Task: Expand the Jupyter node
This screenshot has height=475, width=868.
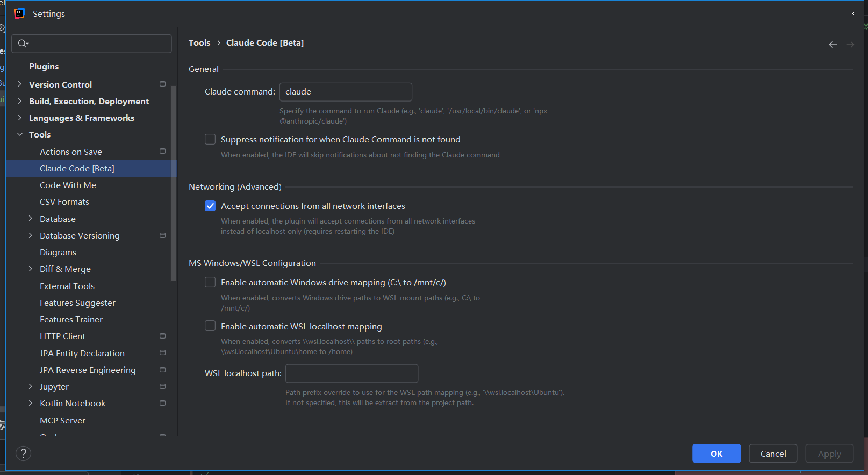Action: [31, 386]
